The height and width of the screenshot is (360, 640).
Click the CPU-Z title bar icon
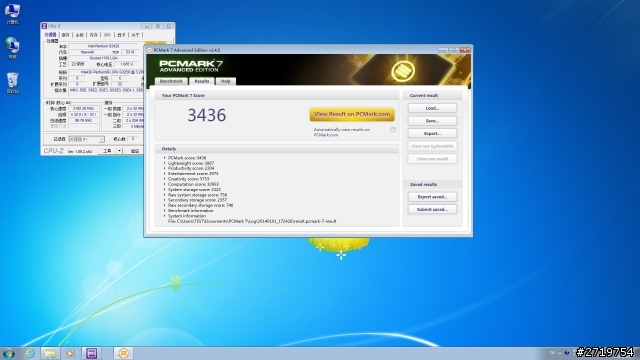(44, 26)
